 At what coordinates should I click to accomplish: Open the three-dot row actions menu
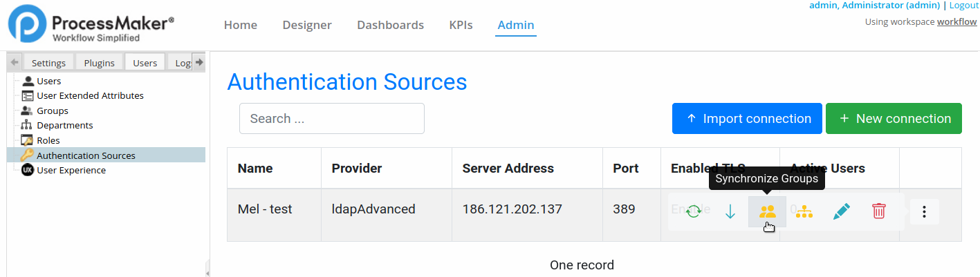925,212
